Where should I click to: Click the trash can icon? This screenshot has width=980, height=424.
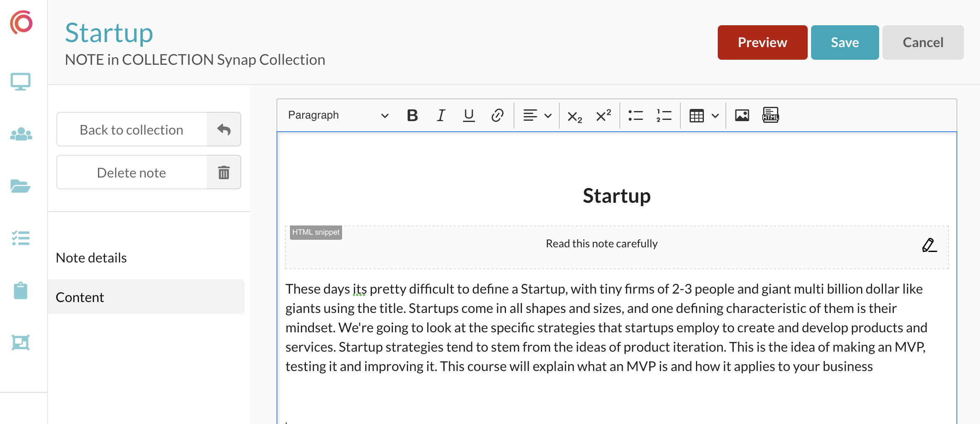[x=224, y=172]
